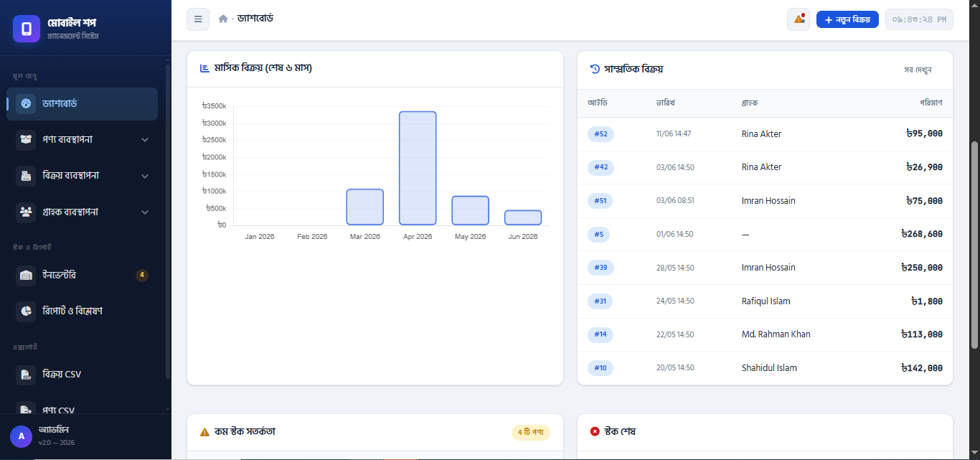Open the ড্যাশবোর্ড sidebar item
Screen dimensions: 980x460
click(x=82, y=104)
